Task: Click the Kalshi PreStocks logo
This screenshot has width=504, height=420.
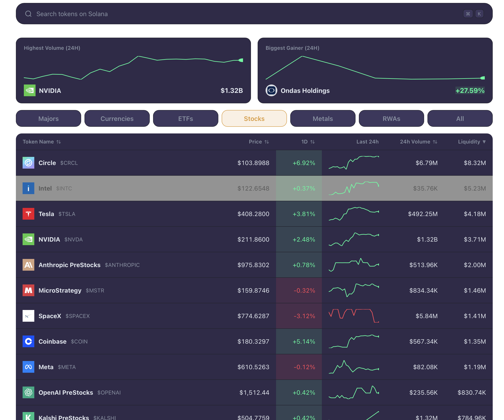Action: pos(29,416)
